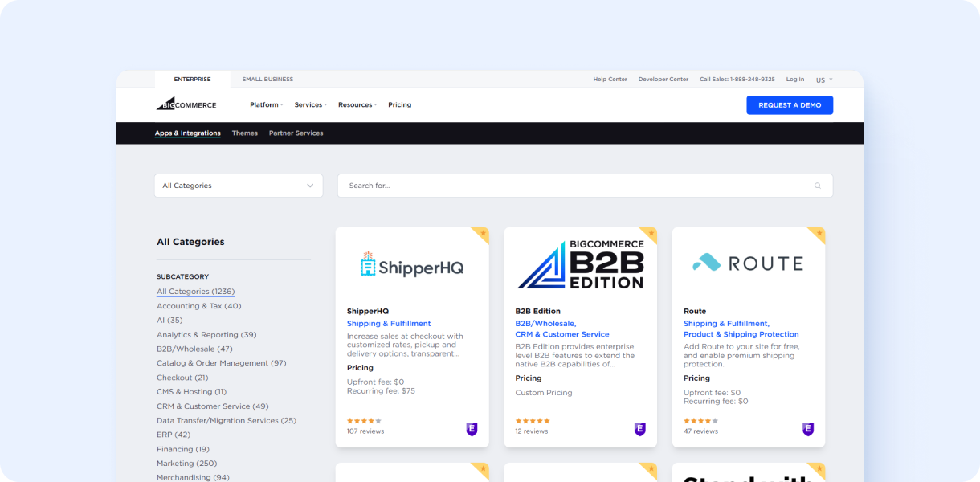The image size is (980, 482).
Task: Click the purple Elite badge on Route card
Action: coord(808,429)
